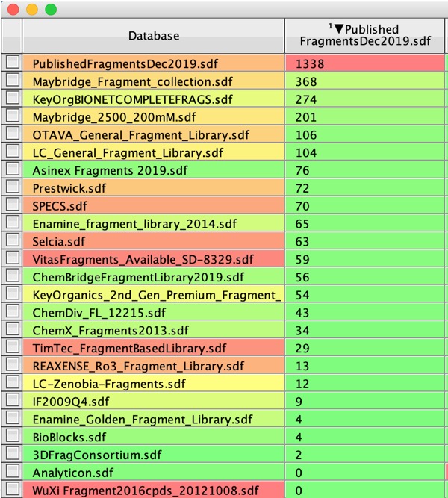The image size is (448, 498).
Task: Mark the Prestwick.sdf row checkbox
Action: pyautogui.click(x=13, y=186)
